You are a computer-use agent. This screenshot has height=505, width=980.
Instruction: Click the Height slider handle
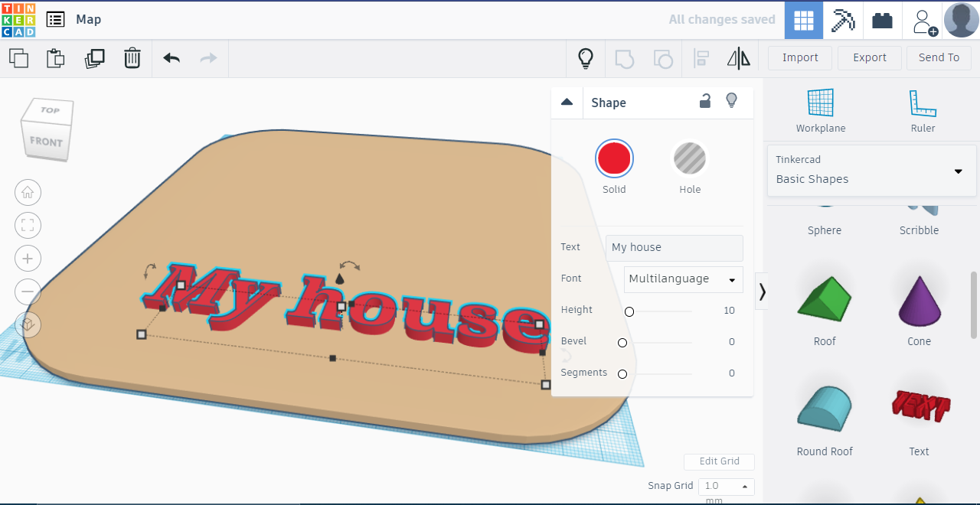tap(629, 311)
